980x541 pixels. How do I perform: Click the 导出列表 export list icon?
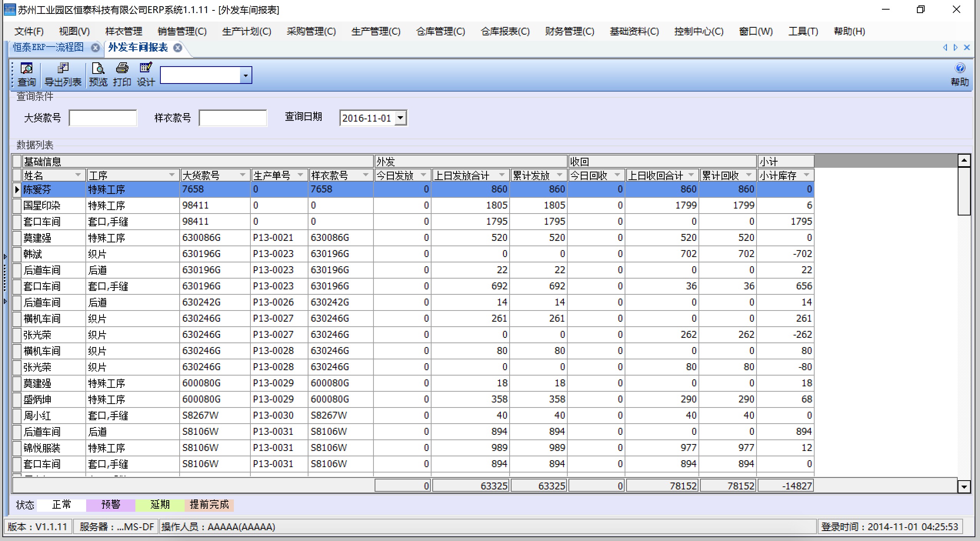coord(63,75)
